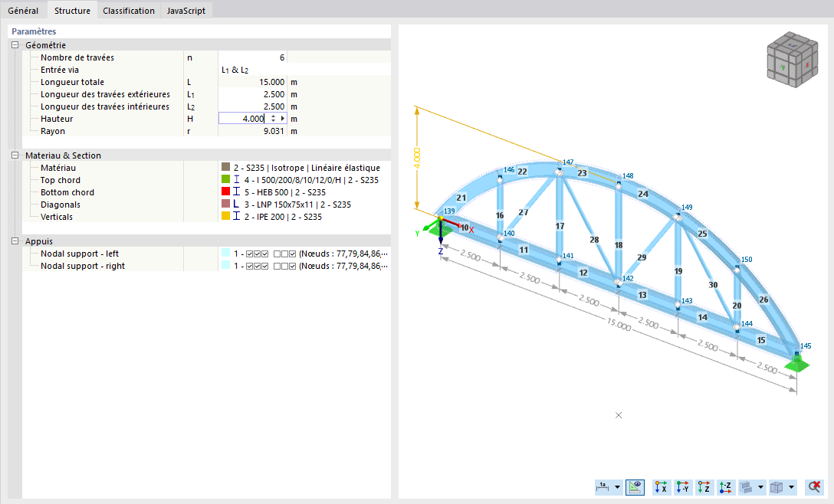The width and height of the screenshot is (834, 504).
Task: Set view in -Y direction
Action: pos(683,486)
